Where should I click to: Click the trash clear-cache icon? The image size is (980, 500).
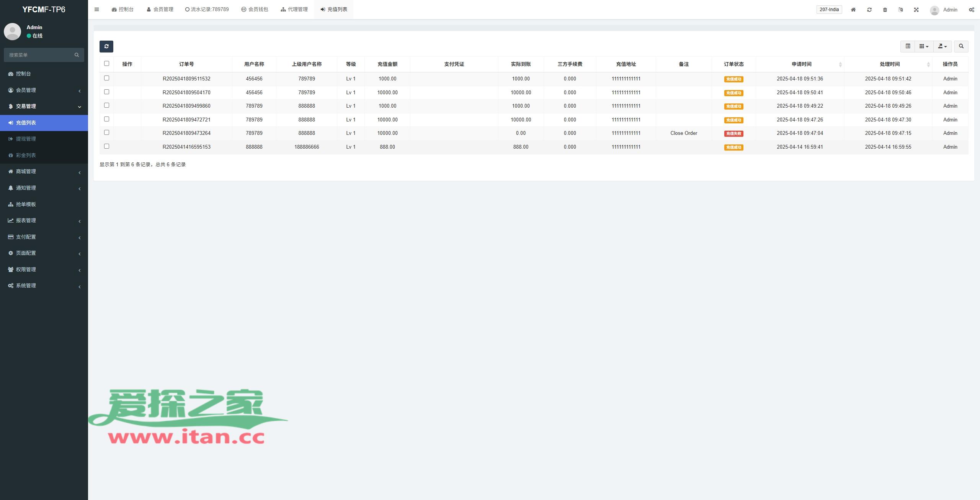(885, 10)
